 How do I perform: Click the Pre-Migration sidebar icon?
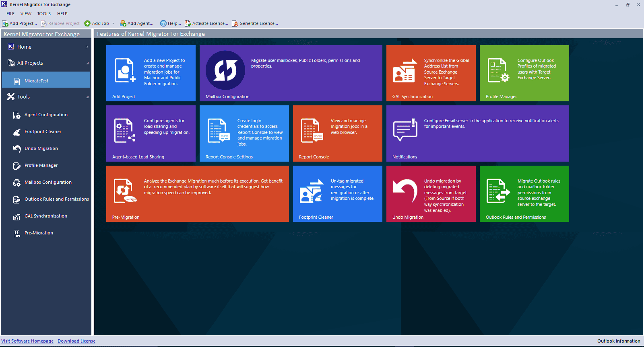17,233
